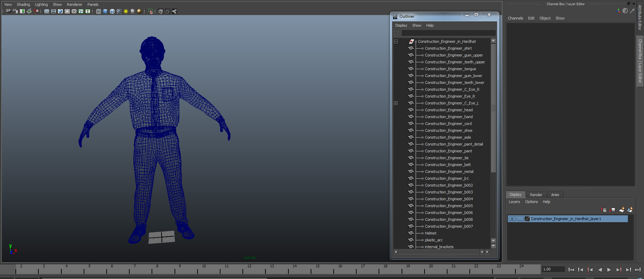Switch to the Anim layer tab
The width and height of the screenshot is (644, 279).
pos(555,195)
